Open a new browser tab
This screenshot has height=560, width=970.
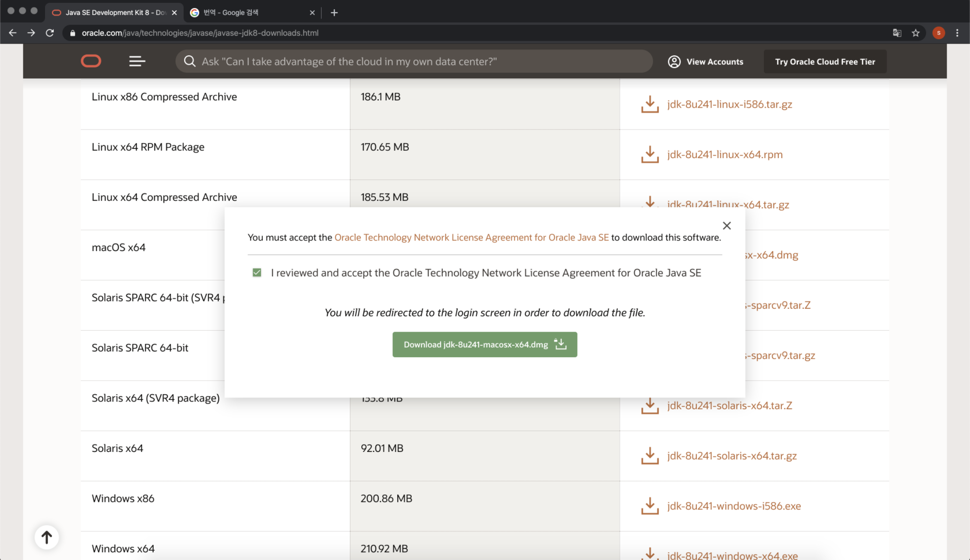334,13
